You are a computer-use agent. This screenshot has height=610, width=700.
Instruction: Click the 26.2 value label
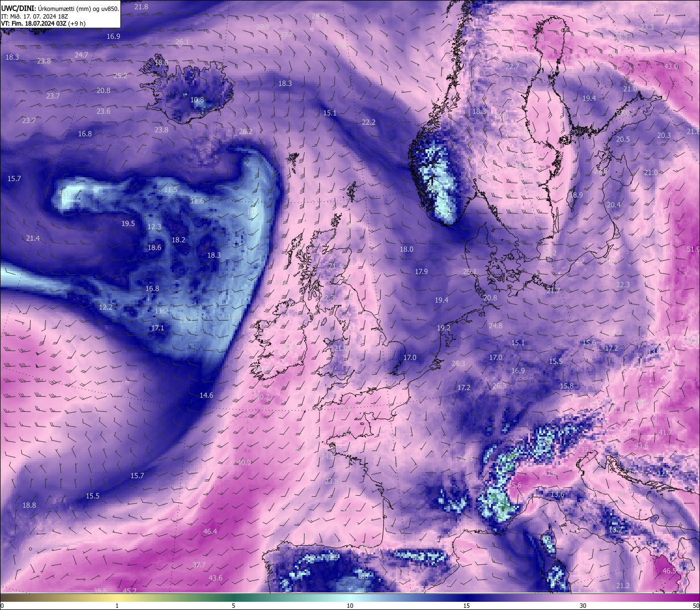click(246, 131)
